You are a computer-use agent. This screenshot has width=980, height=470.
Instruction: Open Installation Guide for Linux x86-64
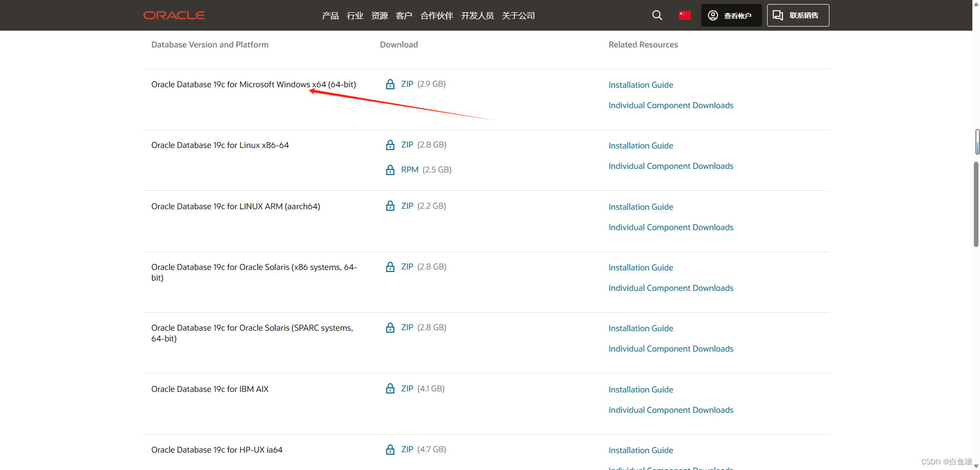pyautogui.click(x=641, y=145)
